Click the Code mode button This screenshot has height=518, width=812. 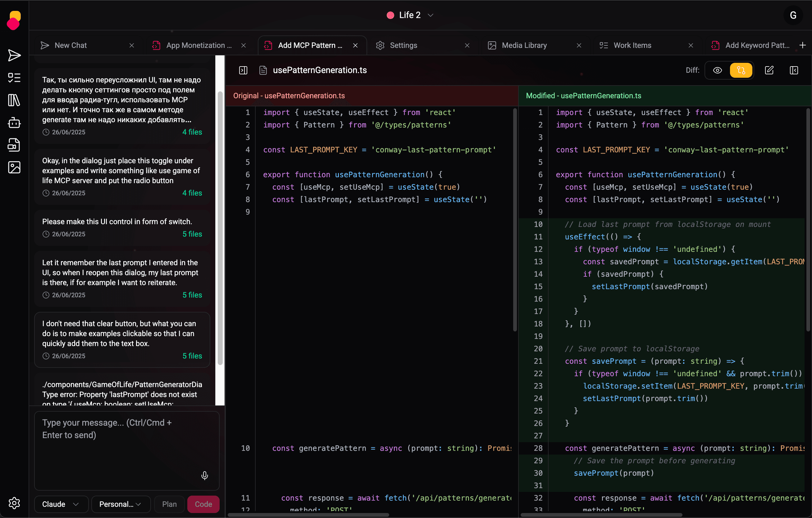(x=203, y=504)
